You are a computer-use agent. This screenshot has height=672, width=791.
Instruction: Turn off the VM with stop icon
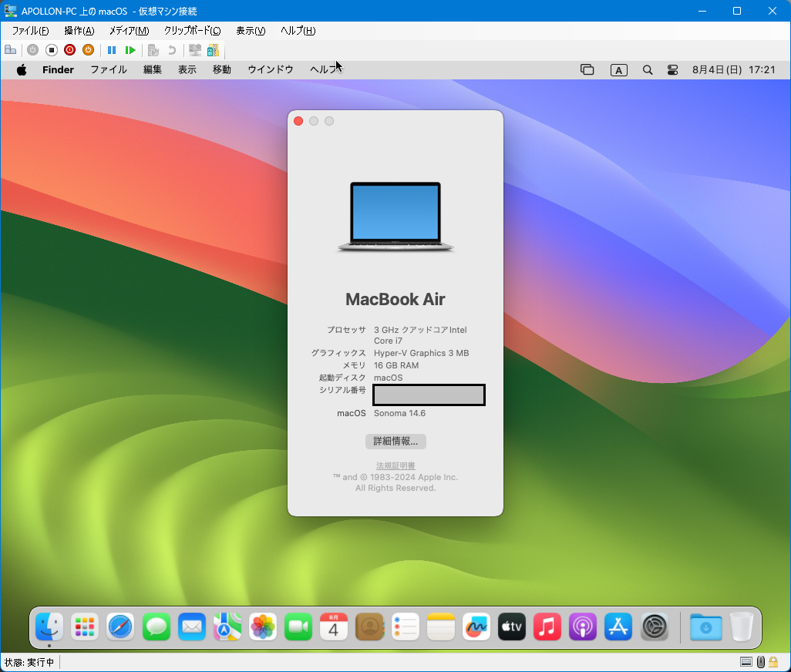coord(52,50)
